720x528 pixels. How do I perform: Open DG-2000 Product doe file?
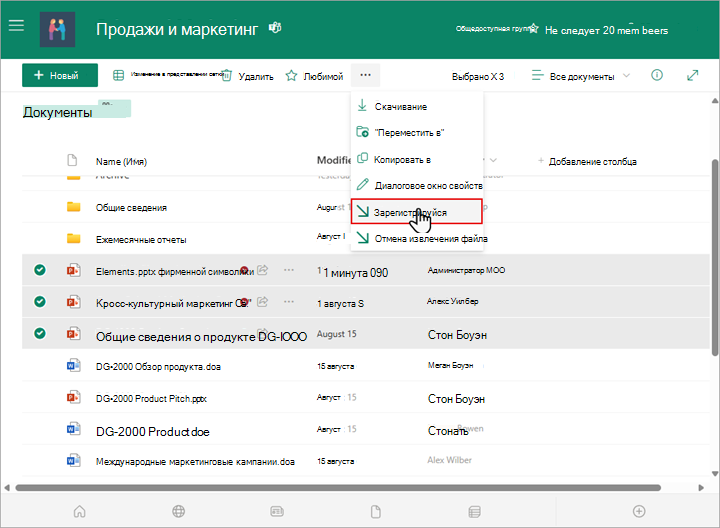coord(152,432)
